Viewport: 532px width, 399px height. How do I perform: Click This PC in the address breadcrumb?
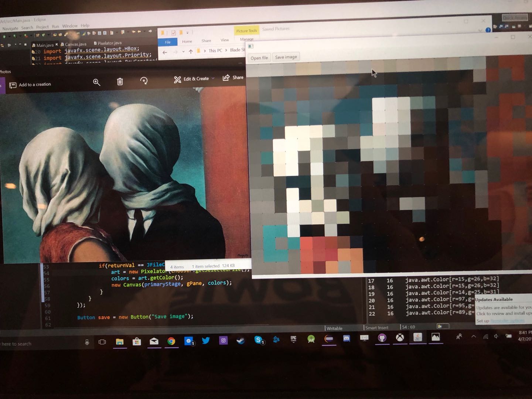(x=215, y=51)
